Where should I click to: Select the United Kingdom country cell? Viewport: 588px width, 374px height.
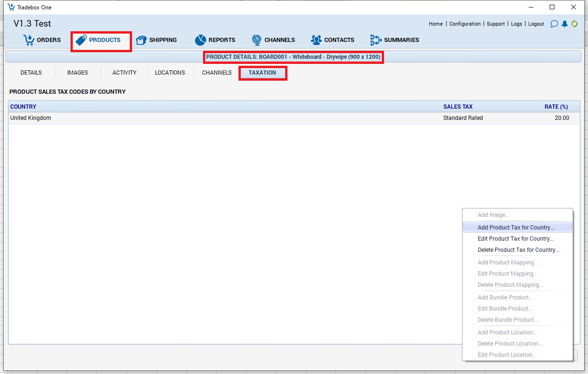pos(31,118)
